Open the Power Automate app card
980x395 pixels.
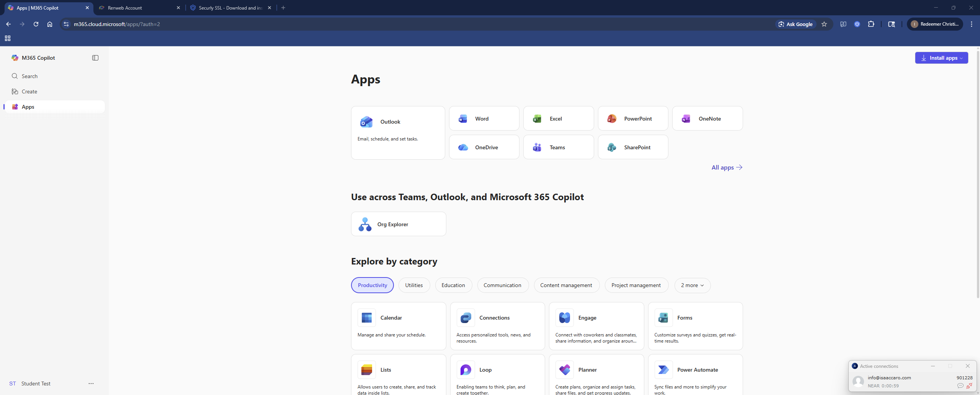pyautogui.click(x=695, y=375)
